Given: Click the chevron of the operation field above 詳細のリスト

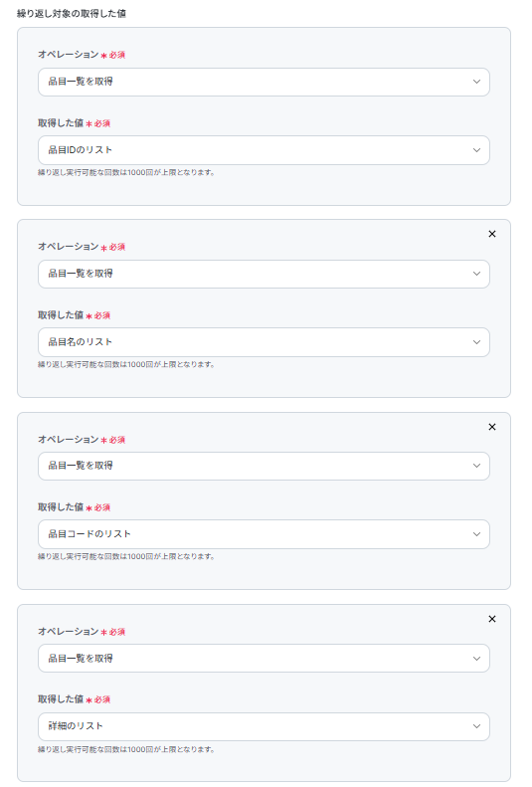Looking at the screenshot, I should [477, 659].
